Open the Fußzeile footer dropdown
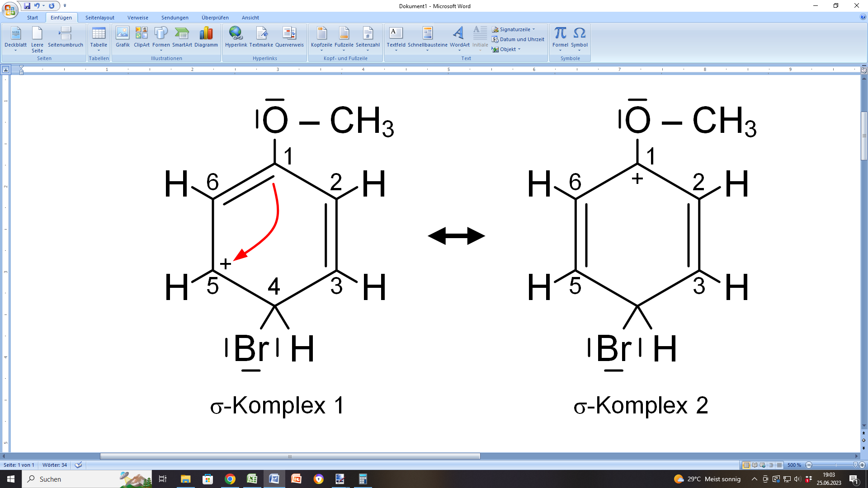868x488 pixels. (x=344, y=39)
